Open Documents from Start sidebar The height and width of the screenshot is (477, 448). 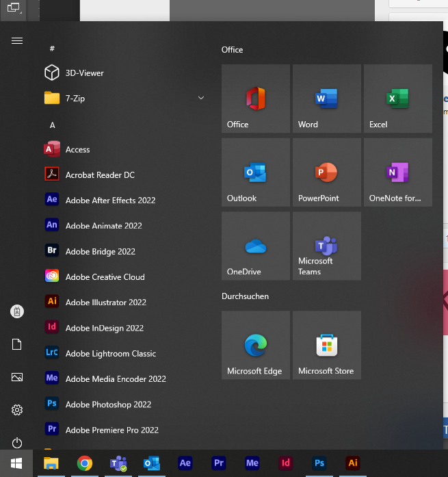[17, 344]
